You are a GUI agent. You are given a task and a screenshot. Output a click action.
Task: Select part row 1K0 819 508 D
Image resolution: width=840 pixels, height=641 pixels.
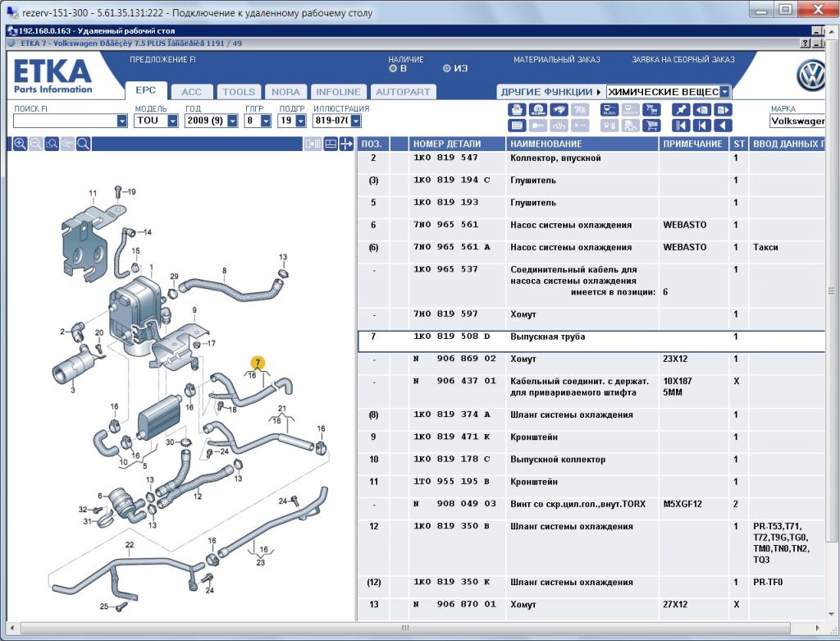591,341
